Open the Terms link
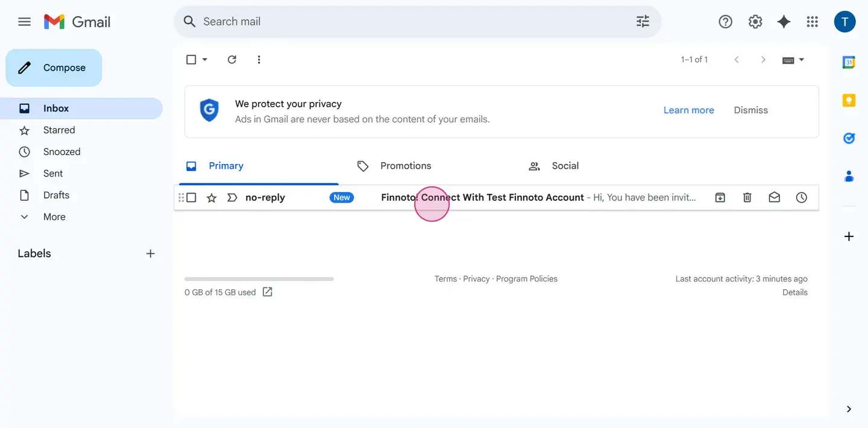This screenshot has width=868, height=428. coord(445,279)
